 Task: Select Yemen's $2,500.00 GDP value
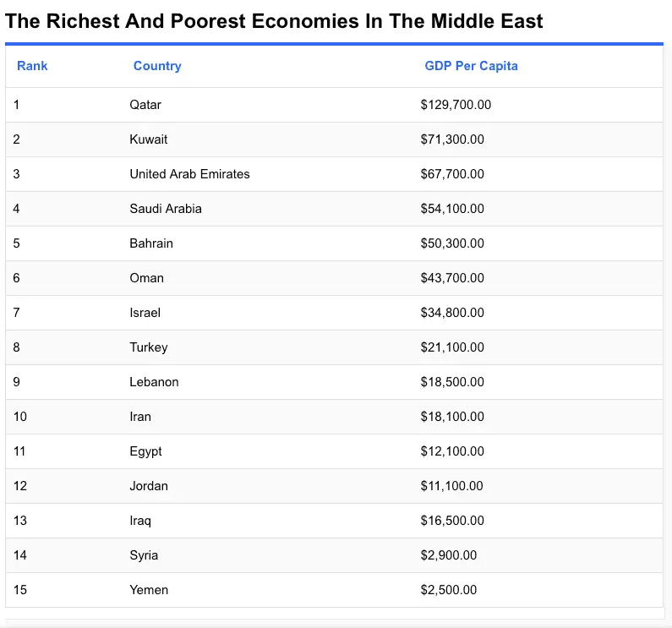pyautogui.click(x=449, y=590)
